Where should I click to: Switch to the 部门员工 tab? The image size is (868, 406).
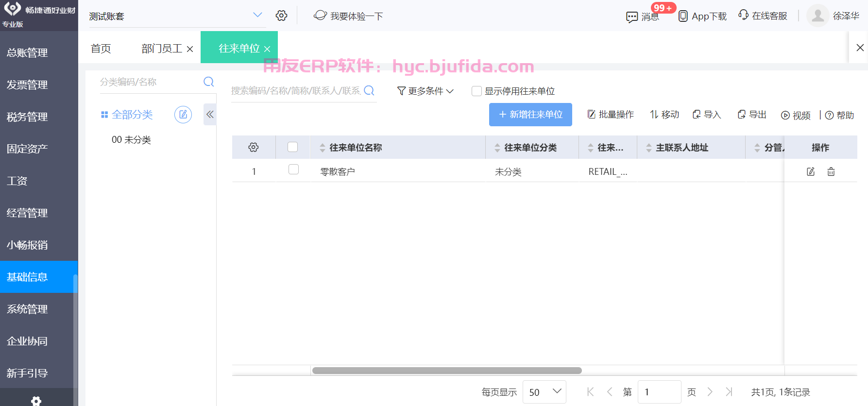162,49
